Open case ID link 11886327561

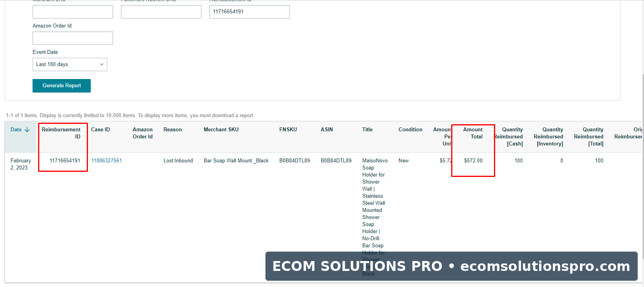tap(106, 160)
